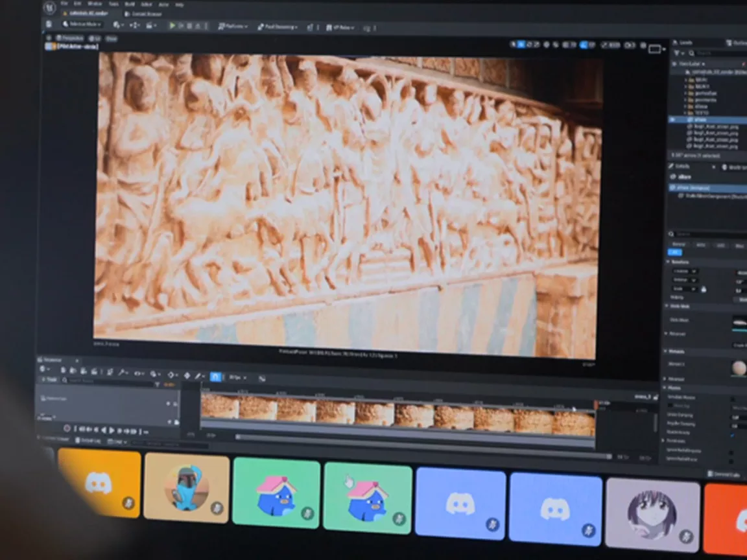Open the Sequencer eye view options dropdown

point(139,373)
